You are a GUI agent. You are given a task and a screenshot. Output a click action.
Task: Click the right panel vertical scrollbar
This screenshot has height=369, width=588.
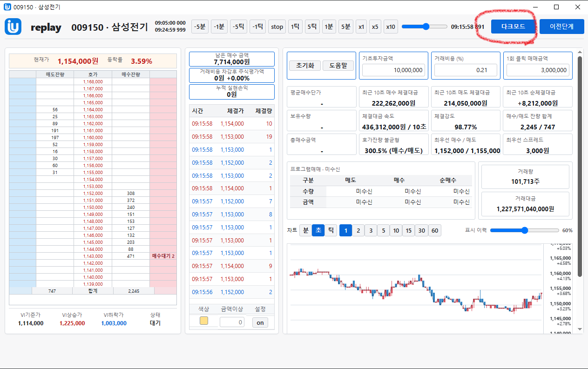[580, 167]
